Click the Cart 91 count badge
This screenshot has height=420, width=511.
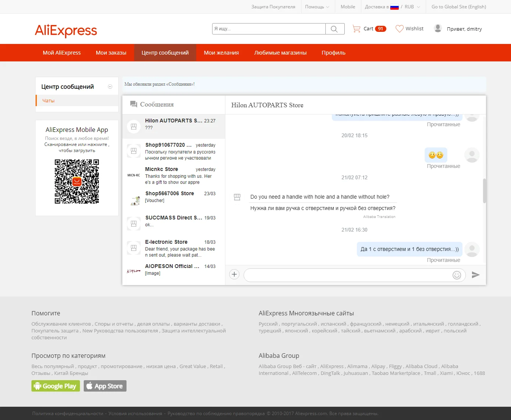tap(381, 29)
